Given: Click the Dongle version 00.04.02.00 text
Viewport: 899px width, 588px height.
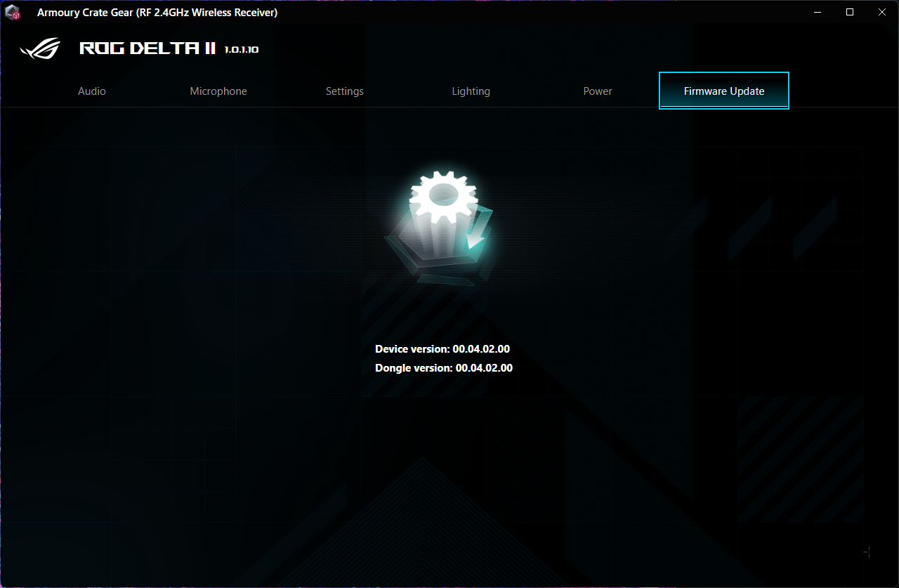Looking at the screenshot, I should click(x=444, y=368).
